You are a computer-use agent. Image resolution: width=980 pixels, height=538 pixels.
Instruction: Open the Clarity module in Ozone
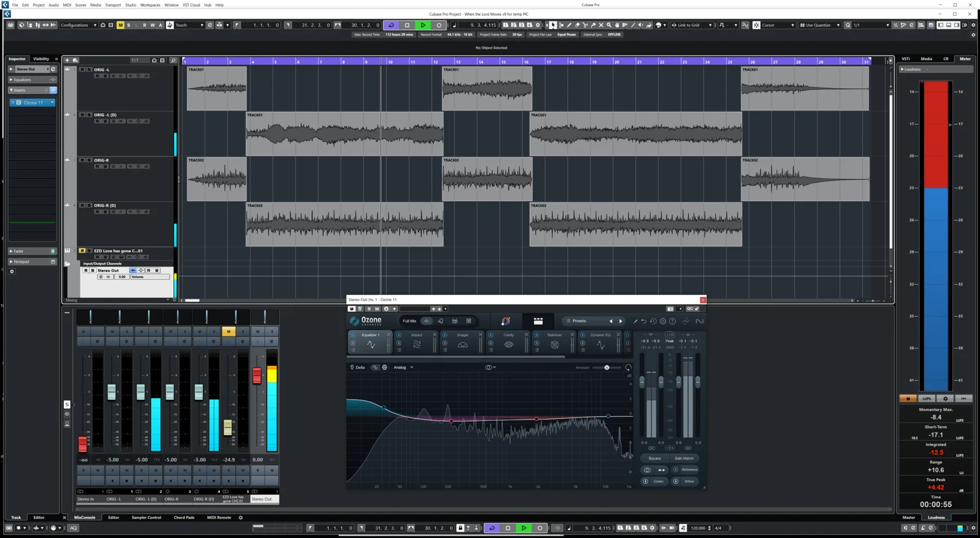(509, 335)
